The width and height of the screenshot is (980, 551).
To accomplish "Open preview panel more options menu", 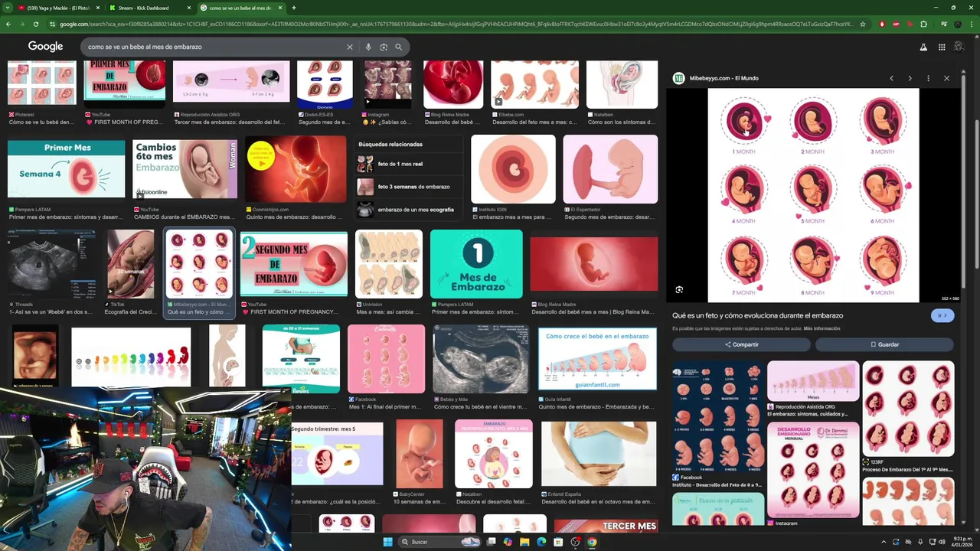I will click(928, 78).
